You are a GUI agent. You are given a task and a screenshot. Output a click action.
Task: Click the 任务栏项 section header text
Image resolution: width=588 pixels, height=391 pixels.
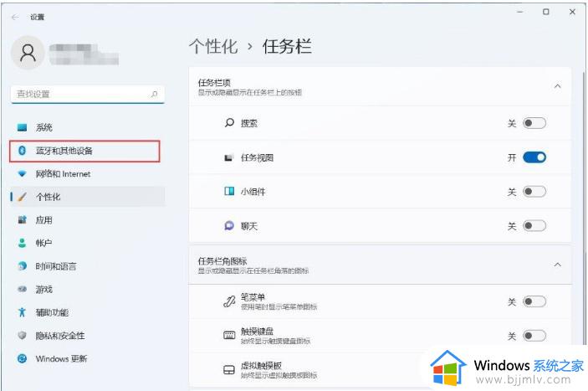click(214, 83)
